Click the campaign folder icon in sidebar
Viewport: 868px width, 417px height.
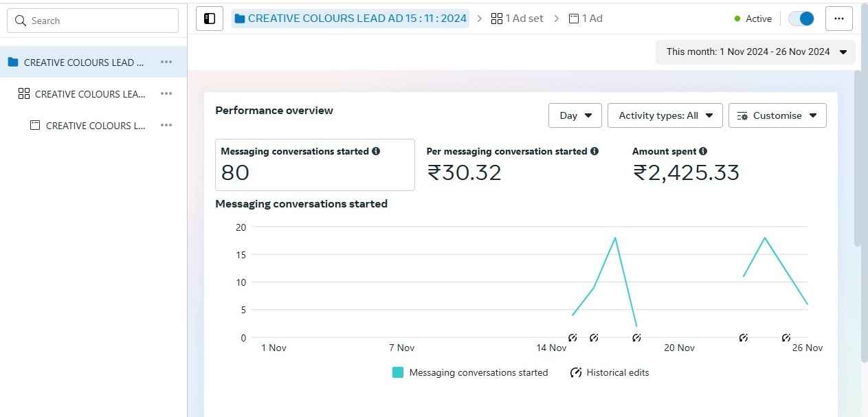[13, 62]
